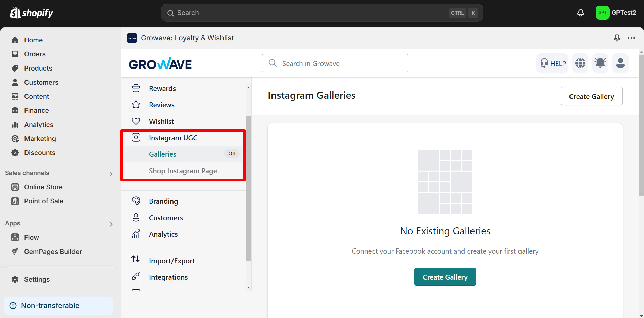Pin the Growave app with pin icon
The image size is (644, 318).
pyautogui.click(x=617, y=38)
